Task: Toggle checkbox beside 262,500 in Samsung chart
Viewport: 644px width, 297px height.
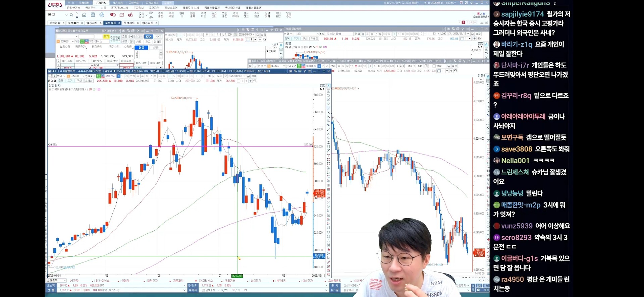Action: [x=238, y=81]
